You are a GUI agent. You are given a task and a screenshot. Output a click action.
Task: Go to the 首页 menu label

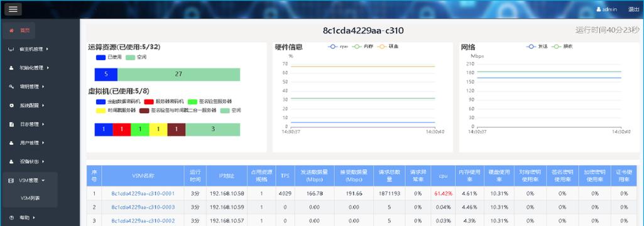click(x=25, y=30)
